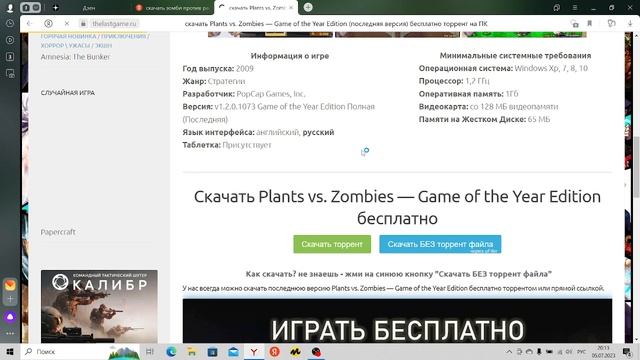This screenshot has height=360, width=640.
Task: Click the ИГРАТЬ БЕСПЛАТНО banner
Action: [x=397, y=321]
